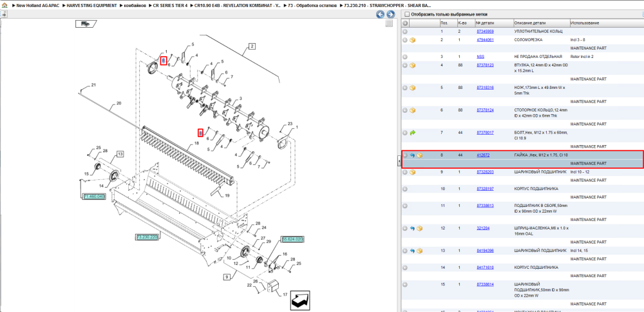Open HARVESTING EQUIPMENT breadcrumb
Screen dimensions: 644x312
91,6
